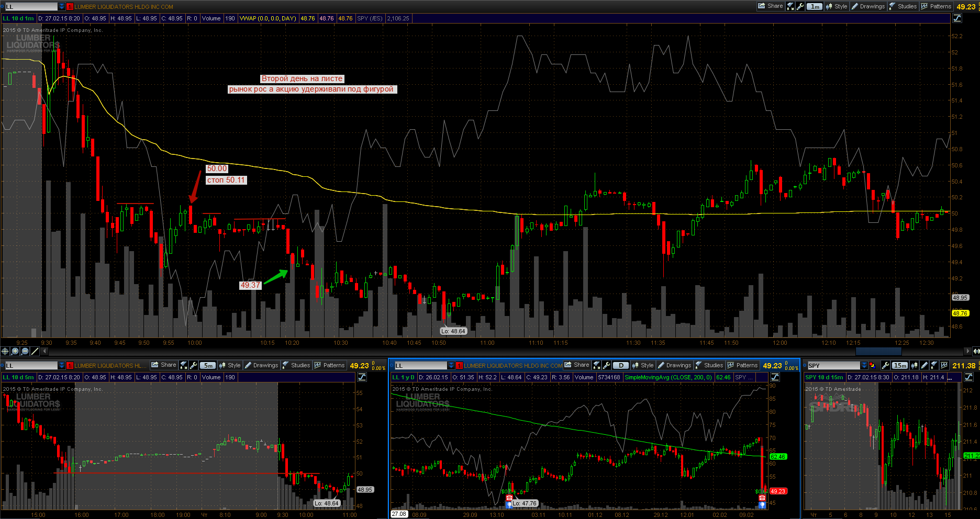Expand symbol dropdown in the 5m chart panel
The image size is (980, 519).
62,365
